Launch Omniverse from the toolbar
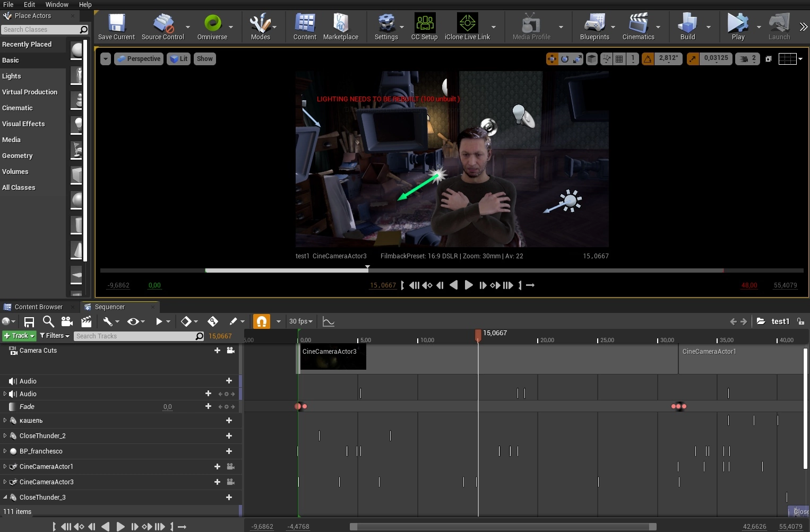The image size is (810, 532). 212,27
